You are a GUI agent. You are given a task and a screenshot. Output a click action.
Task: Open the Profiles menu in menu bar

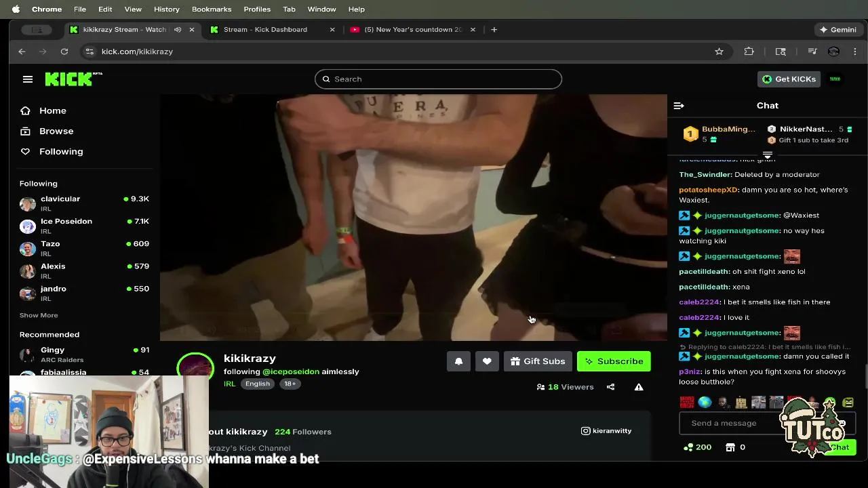click(257, 9)
